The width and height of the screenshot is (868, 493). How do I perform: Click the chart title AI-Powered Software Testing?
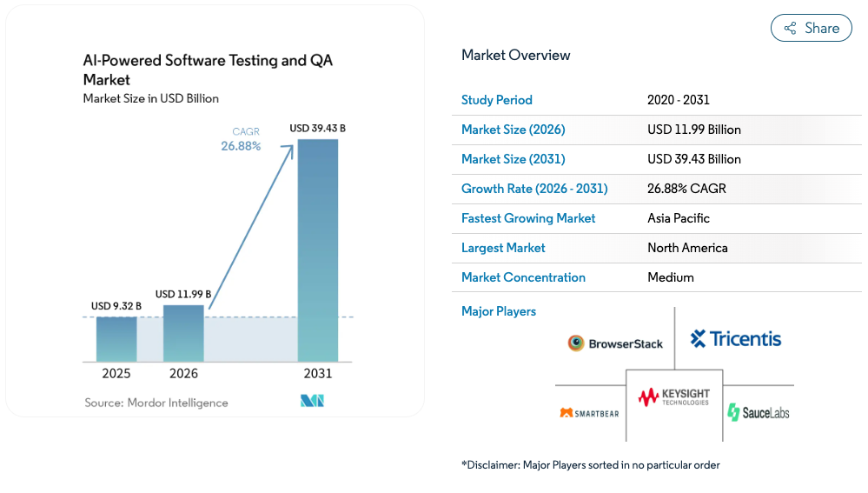208,70
